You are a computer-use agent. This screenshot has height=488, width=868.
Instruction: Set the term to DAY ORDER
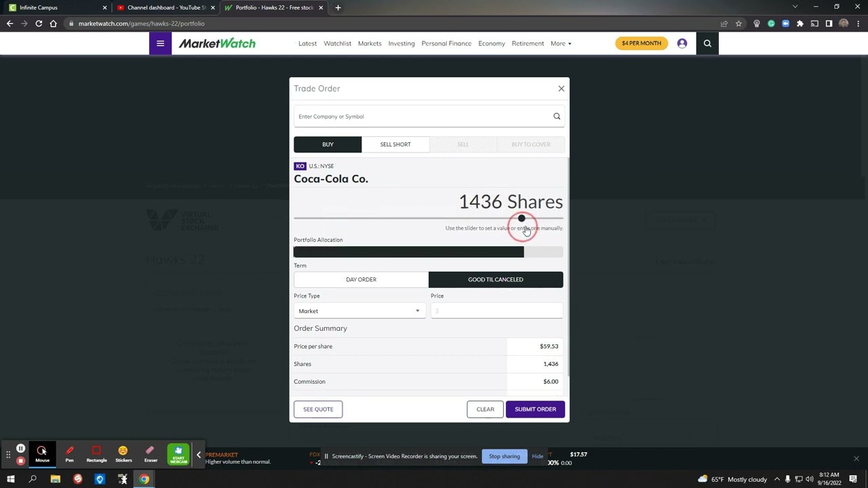(x=361, y=279)
